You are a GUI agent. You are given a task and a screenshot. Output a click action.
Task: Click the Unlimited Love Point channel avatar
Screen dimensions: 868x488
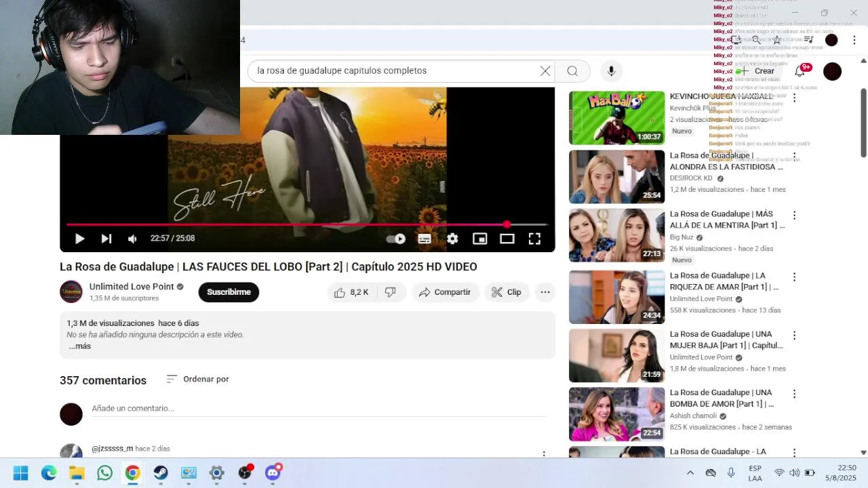pyautogui.click(x=71, y=292)
